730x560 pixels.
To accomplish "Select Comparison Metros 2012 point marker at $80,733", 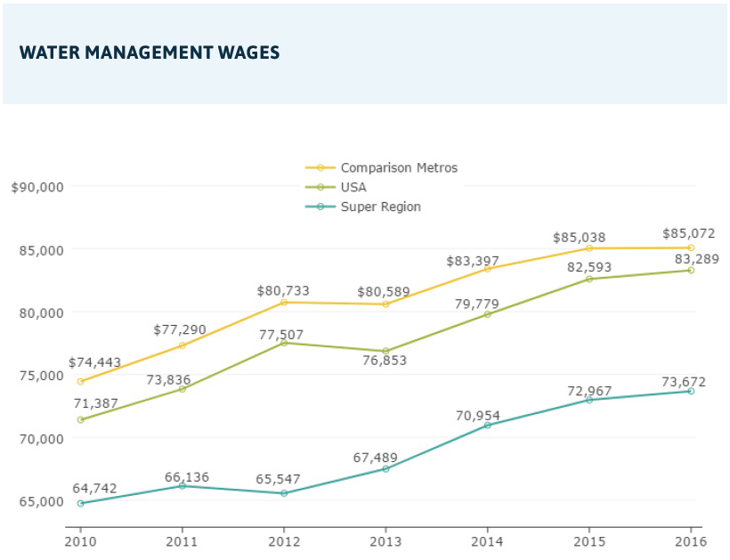I will [284, 303].
